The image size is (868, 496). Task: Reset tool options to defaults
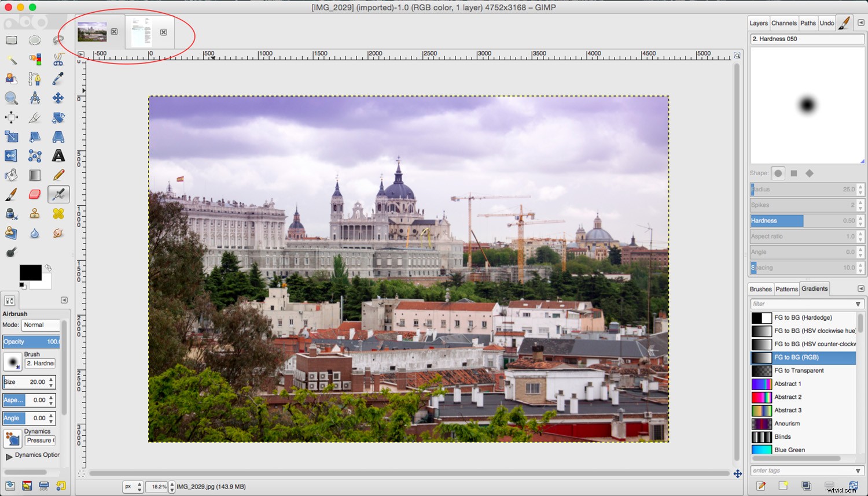[x=61, y=486]
